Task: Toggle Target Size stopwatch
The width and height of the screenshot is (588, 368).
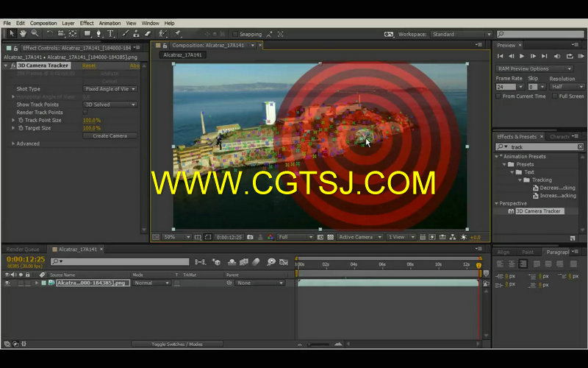Action: (x=21, y=128)
